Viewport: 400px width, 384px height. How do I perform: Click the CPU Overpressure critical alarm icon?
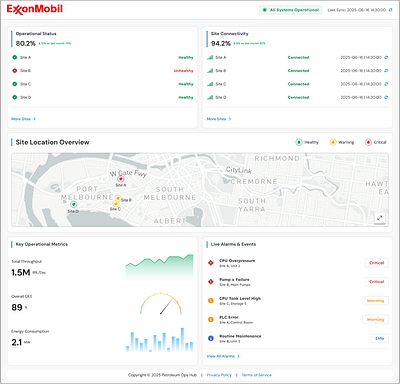(x=211, y=263)
